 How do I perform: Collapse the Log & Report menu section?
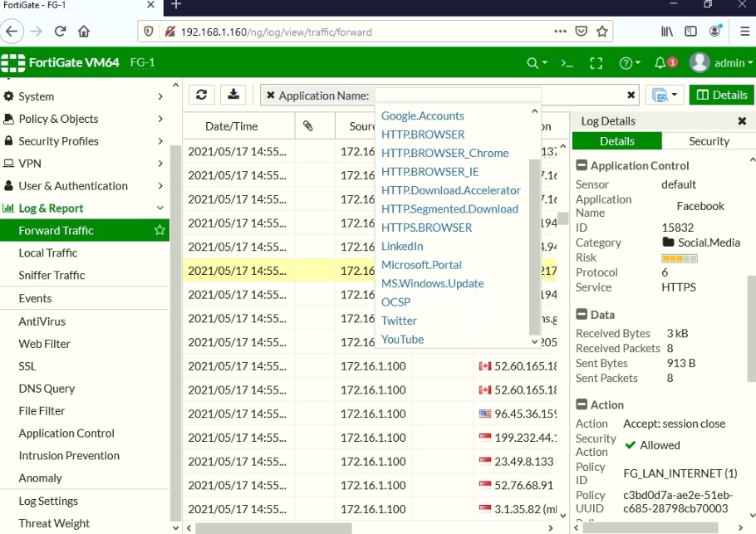pyautogui.click(x=60, y=208)
